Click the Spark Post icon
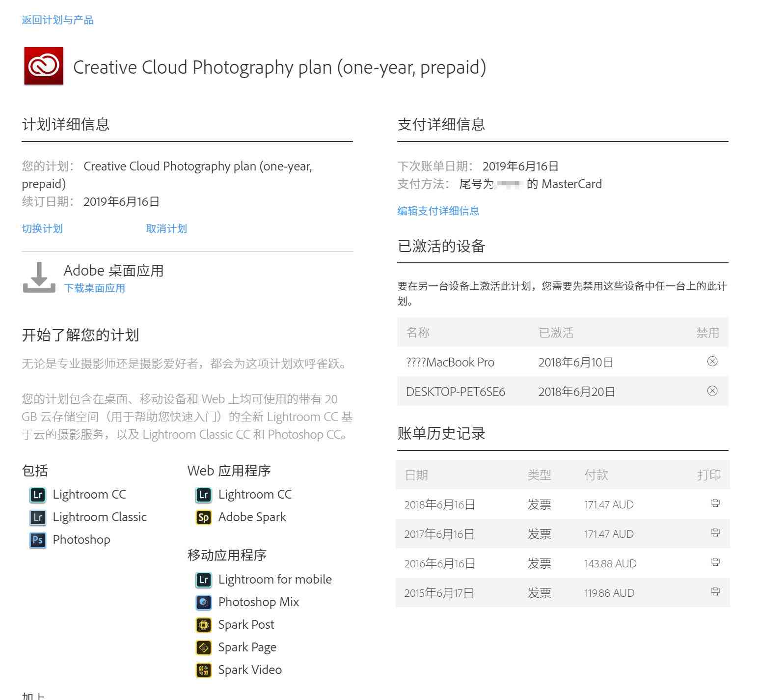Image resolution: width=758 pixels, height=700 pixels. 203,625
